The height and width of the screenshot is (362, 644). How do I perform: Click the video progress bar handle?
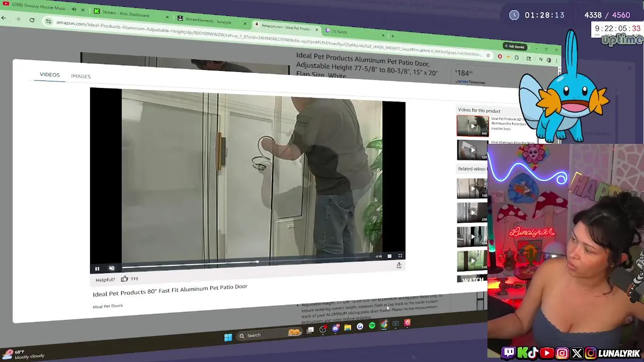click(x=257, y=262)
